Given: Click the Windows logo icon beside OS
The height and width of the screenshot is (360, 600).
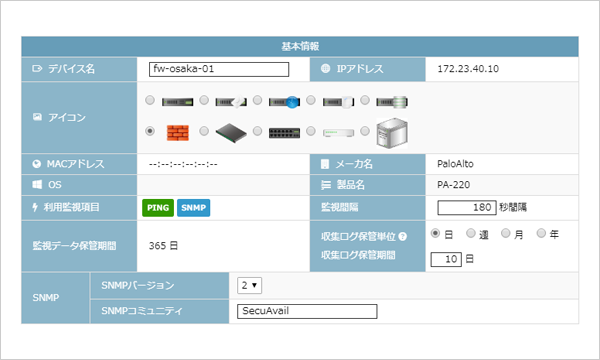Looking at the screenshot, I should pyautogui.click(x=37, y=184).
